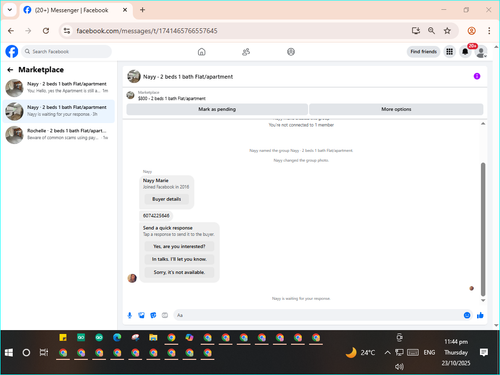Open the Groups icon in Facebook top bar
500x375 pixels.
pyautogui.click(x=291, y=52)
